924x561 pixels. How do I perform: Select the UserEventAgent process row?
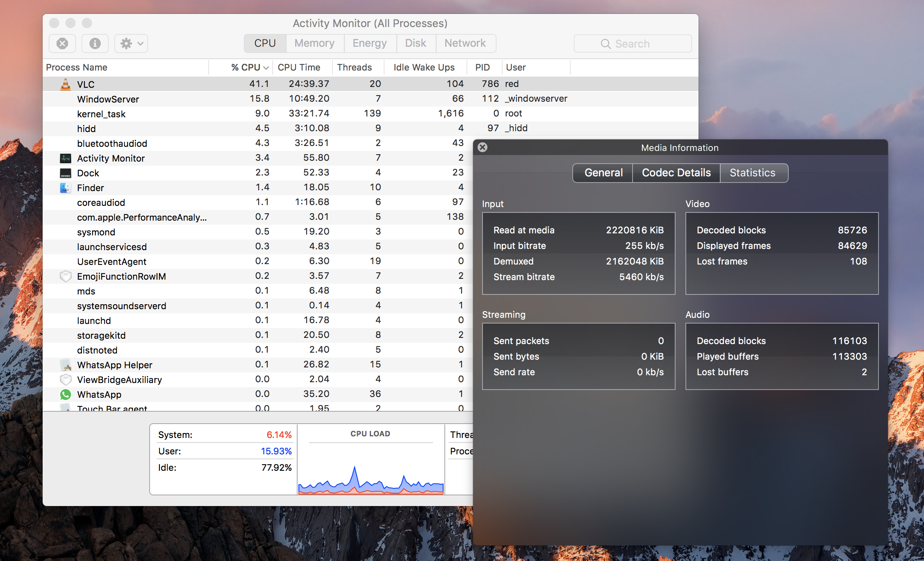pyautogui.click(x=258, y=261)
